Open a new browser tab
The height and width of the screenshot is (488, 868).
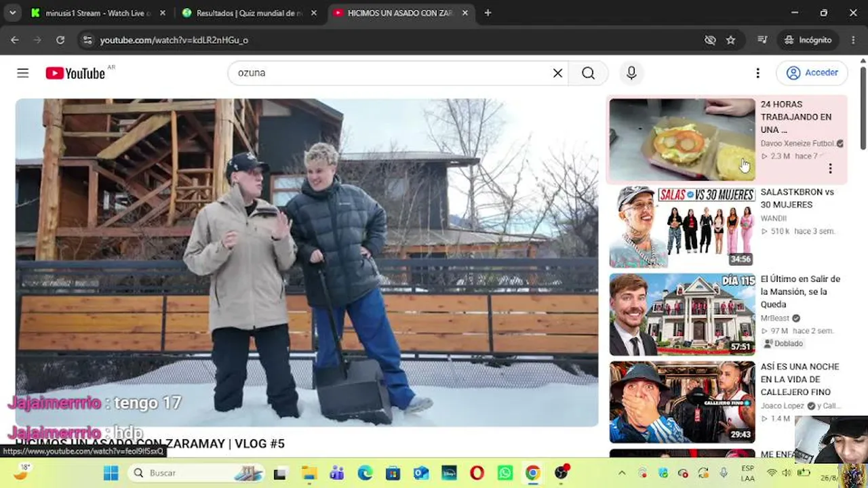point(488,13)
